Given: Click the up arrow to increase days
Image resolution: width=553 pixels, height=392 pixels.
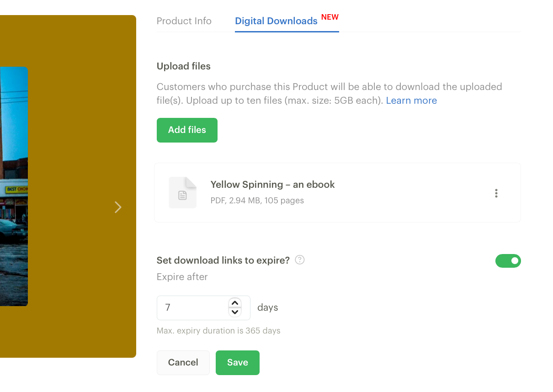Looking at the screenshot, I should tap(235, 303).
